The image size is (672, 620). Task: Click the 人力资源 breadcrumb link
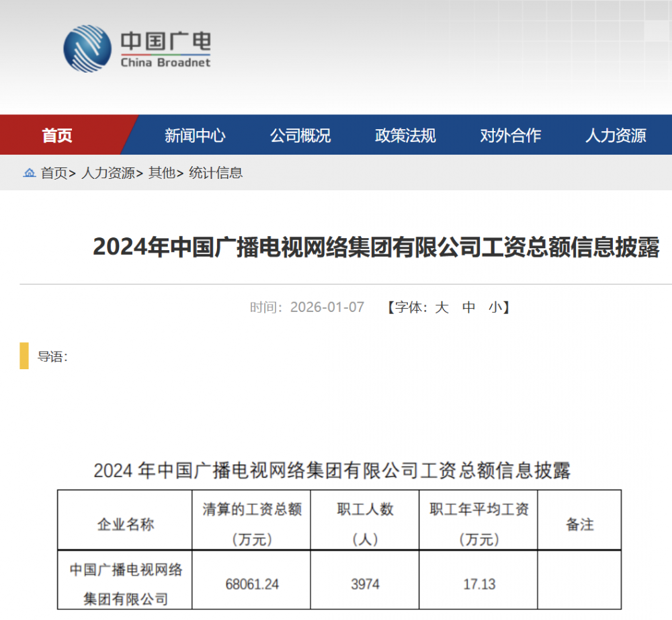click(x=108, y=173)
